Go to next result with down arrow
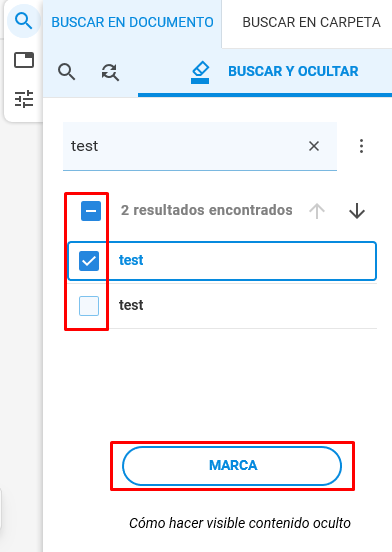Image resolution: width=392 pixels, height=552 pixels. pos(357,211)
